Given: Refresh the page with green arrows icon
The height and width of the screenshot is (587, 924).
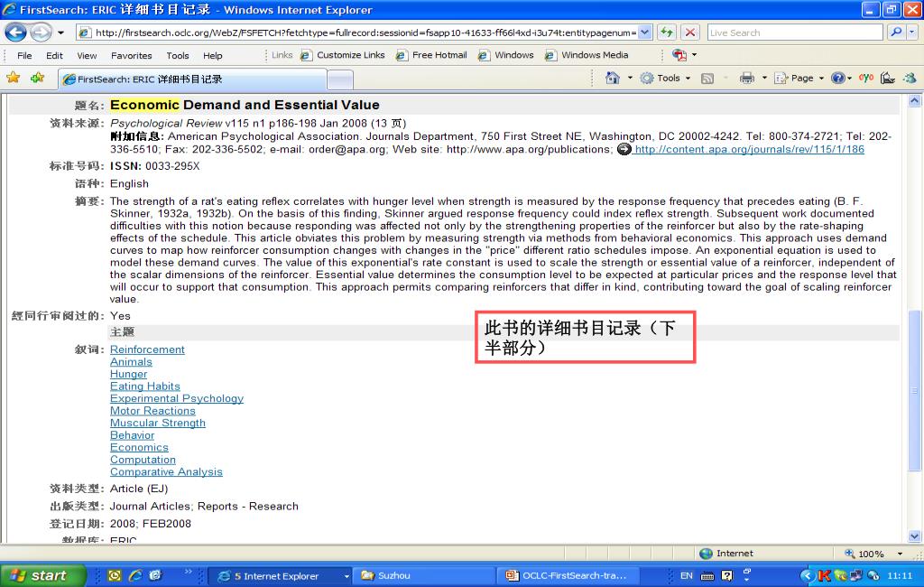Looking at the screenshot, I should click(x=667, y=33).
